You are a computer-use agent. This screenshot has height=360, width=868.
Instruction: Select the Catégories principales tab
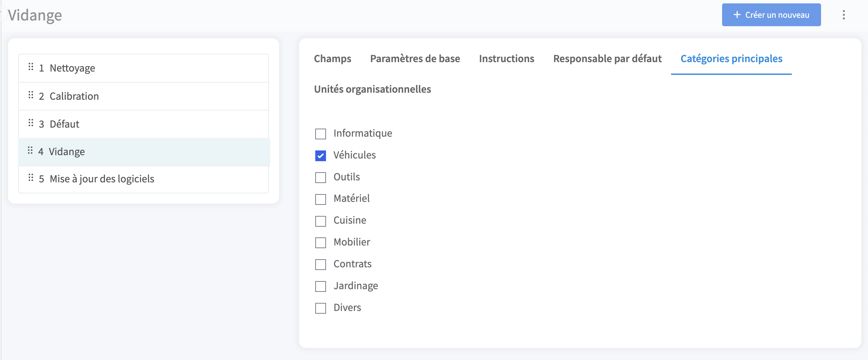pyautogui.click(x=731, y=59)
